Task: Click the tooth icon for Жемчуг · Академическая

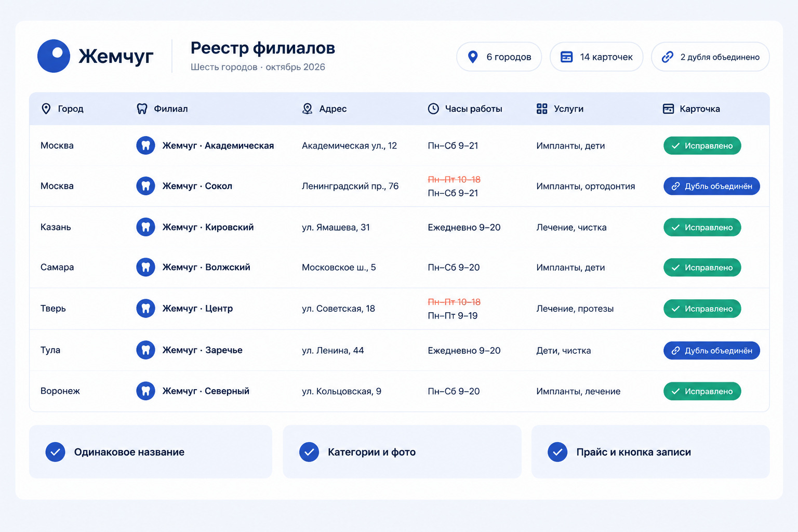Action: [146, 145]
